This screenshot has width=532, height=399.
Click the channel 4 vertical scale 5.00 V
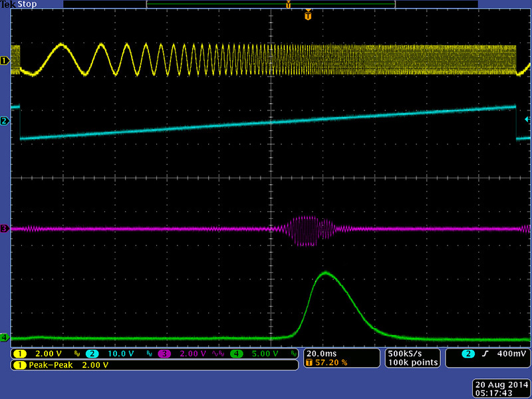(265, 354)
